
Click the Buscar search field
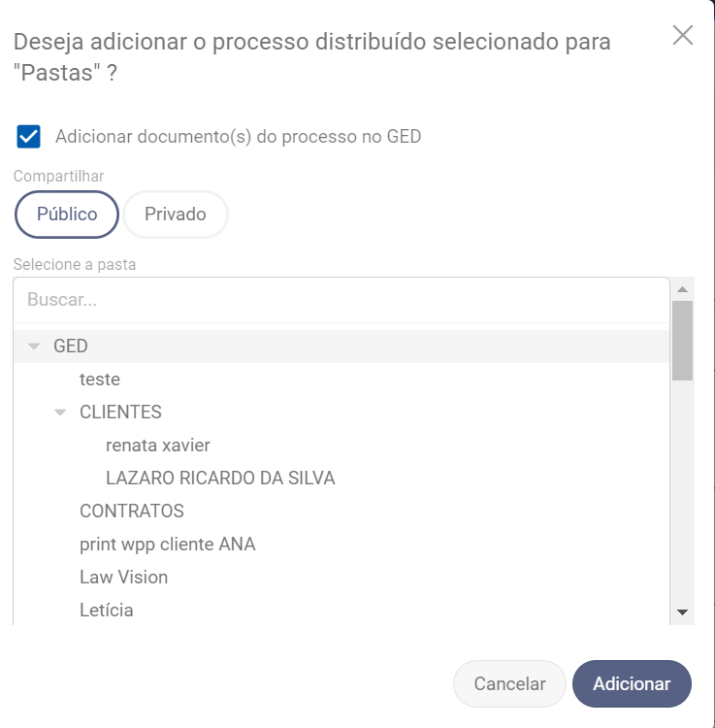coord(340,300)
